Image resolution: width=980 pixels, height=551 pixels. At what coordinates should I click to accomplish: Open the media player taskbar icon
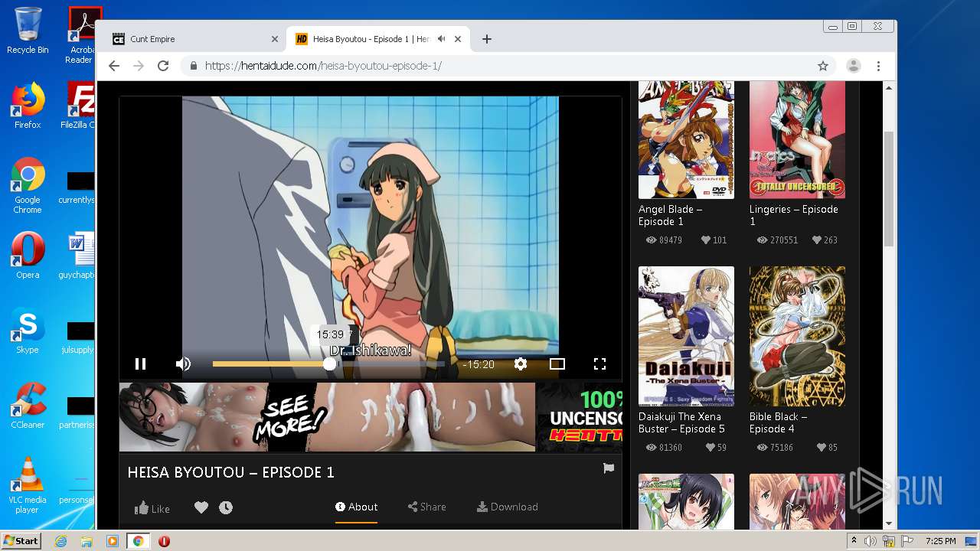[112, 541]
